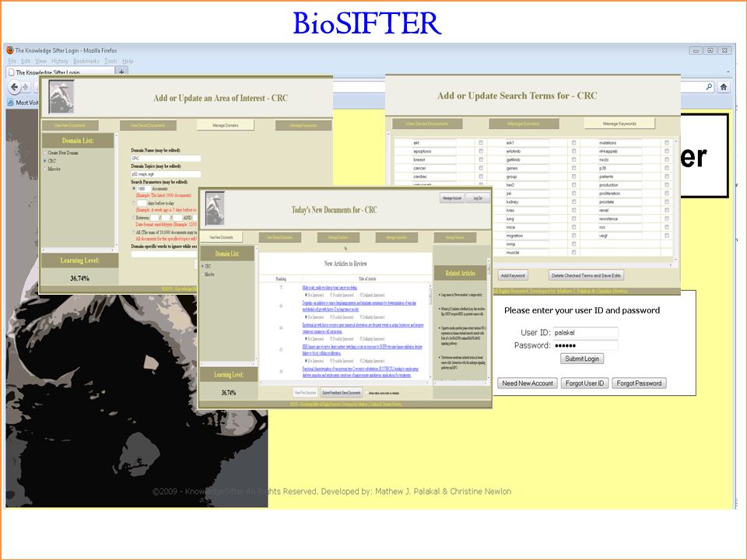Click the Domain Topics input field
The width and height of the screenshot is (747, 560).
(166, 174)
